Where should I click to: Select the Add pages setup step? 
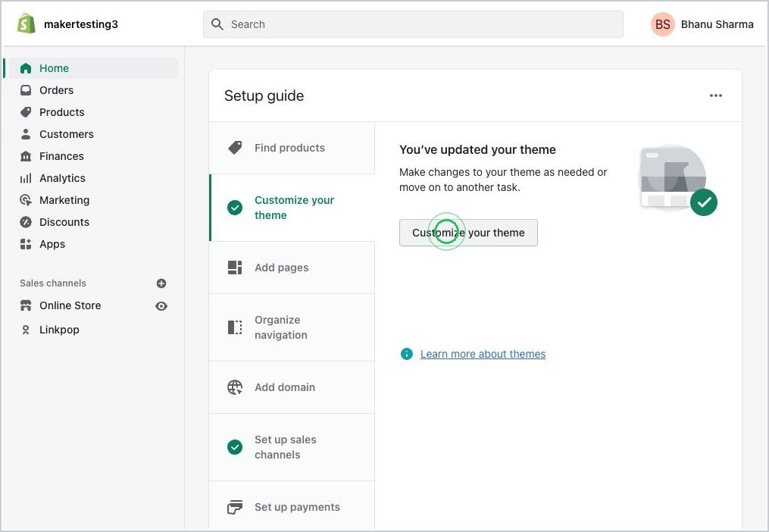(292, 268)
